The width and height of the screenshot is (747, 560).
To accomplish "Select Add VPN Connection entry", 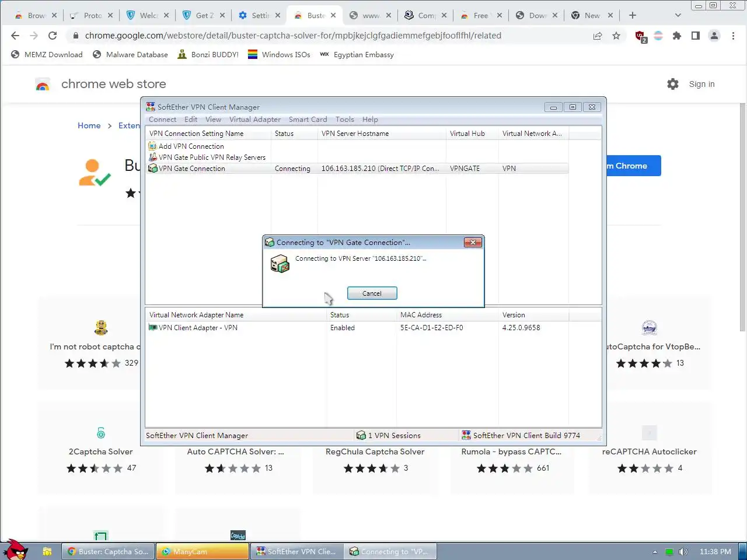I will click(191, 146).
